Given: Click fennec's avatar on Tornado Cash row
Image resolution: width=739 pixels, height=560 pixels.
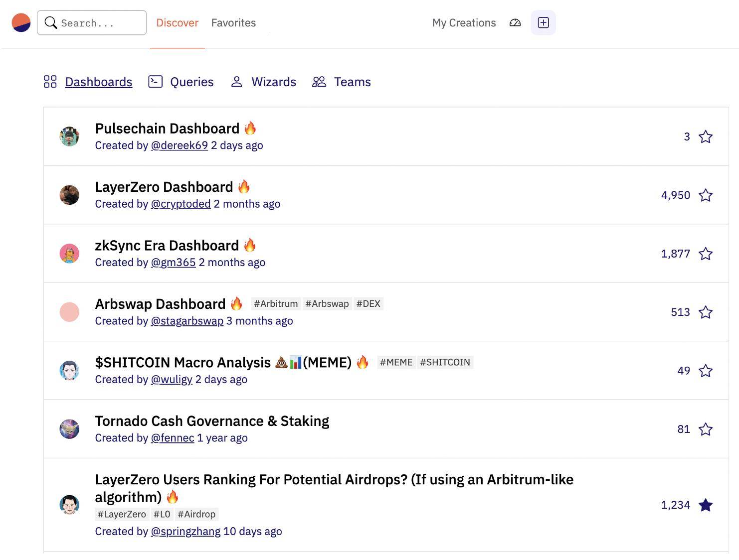Looking at the screenshot, I should point(69,429).
